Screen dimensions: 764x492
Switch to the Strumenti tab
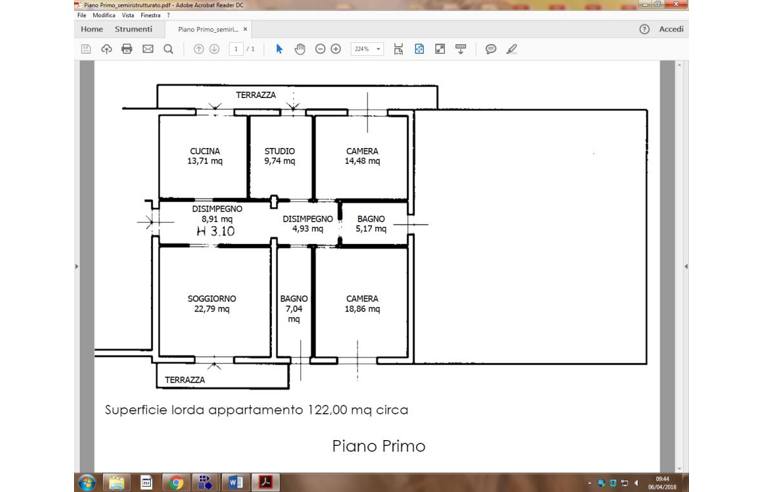pos(133,29)
